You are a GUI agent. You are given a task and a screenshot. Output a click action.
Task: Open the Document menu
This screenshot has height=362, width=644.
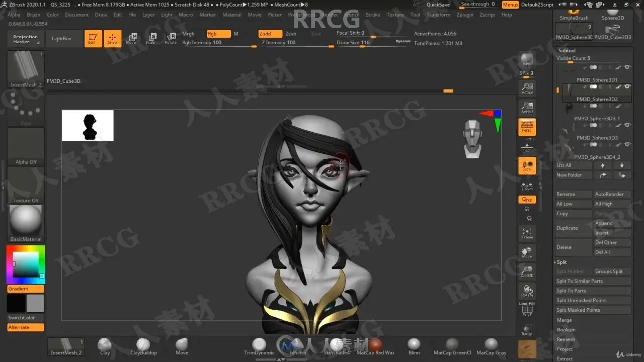(77, 15)
